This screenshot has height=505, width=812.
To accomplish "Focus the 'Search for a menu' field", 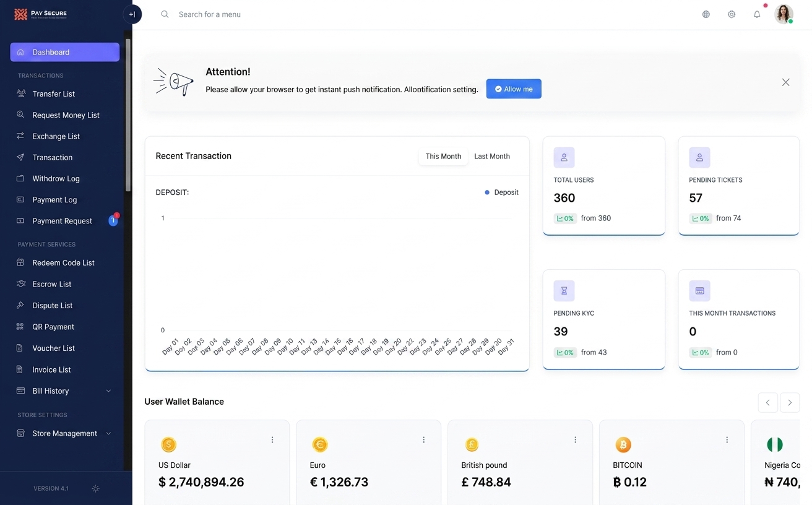I will pos(210,14).
